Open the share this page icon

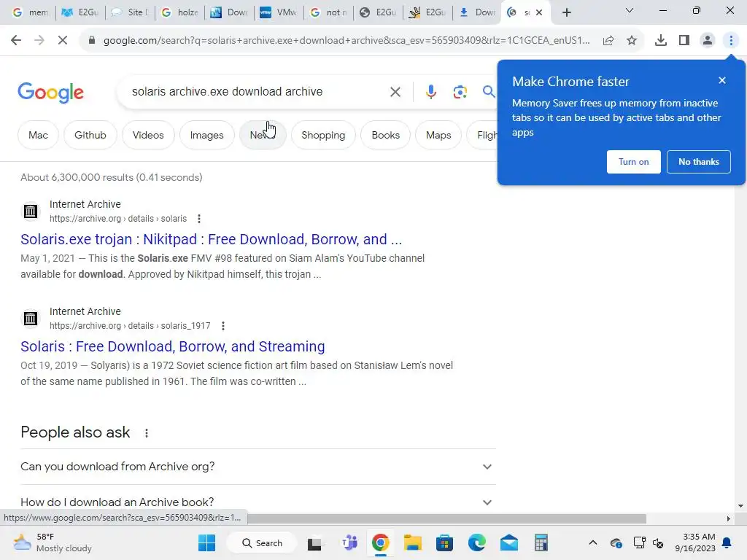pos(608,41)
